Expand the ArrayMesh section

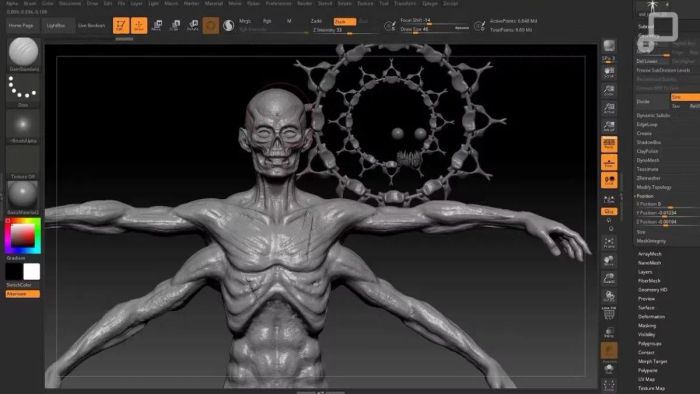(650, 254)
